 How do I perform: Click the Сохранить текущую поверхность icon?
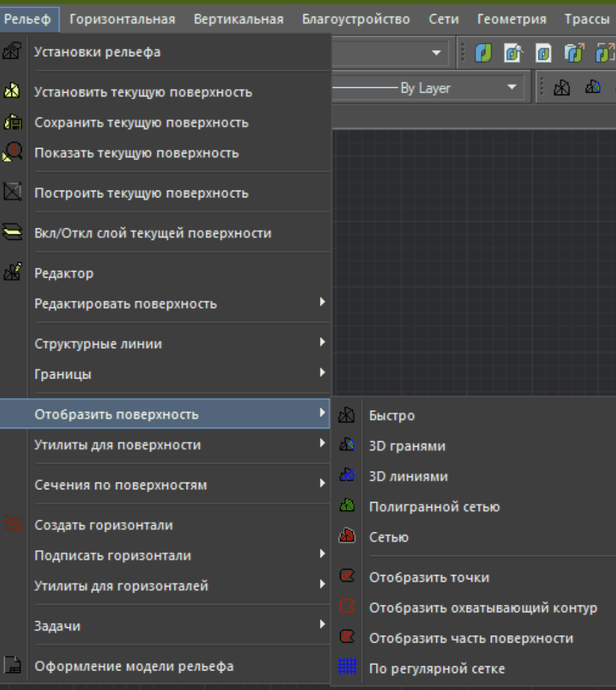click(x=12, y=122)
